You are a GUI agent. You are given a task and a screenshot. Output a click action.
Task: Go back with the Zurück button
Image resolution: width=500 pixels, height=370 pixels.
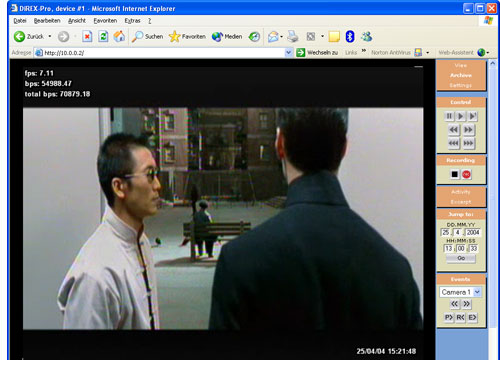click(x=28, y=36)
